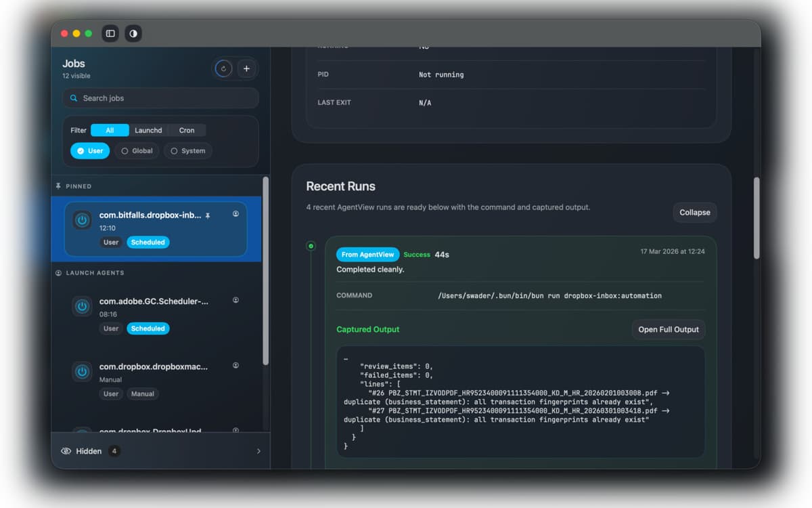This screenshot has height=508, width=812.
Task: Expand the Hidden jobs section
Action: pos(161,451)
